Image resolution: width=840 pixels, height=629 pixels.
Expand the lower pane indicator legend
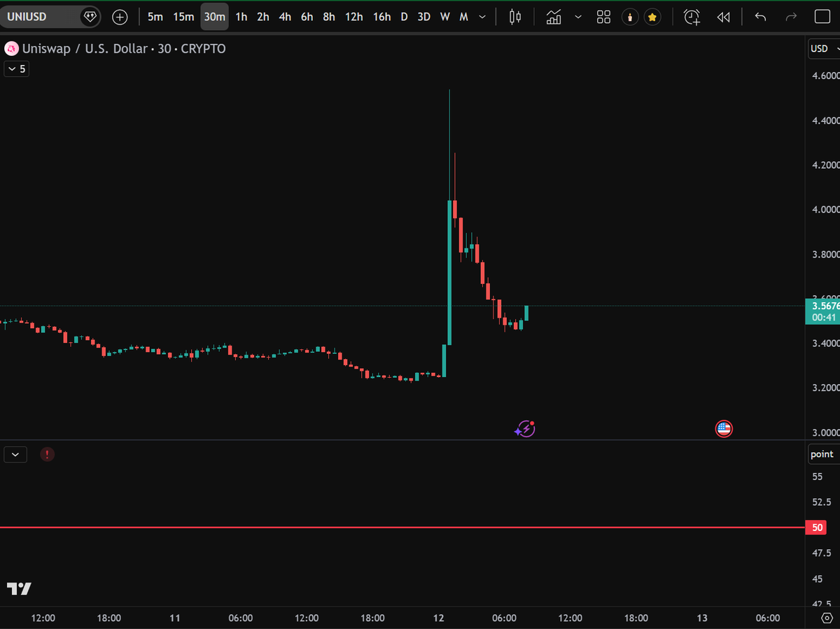[x=15, y=454]
